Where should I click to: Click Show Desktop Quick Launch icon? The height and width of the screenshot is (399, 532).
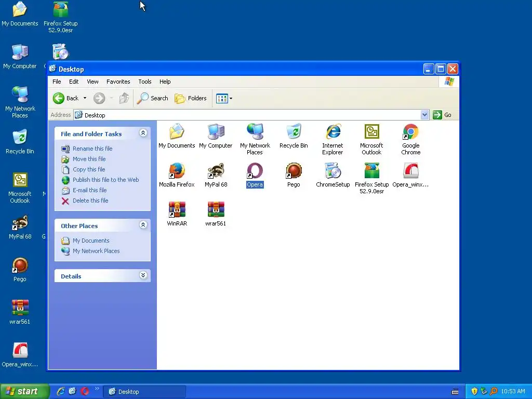tap(72, 392)
